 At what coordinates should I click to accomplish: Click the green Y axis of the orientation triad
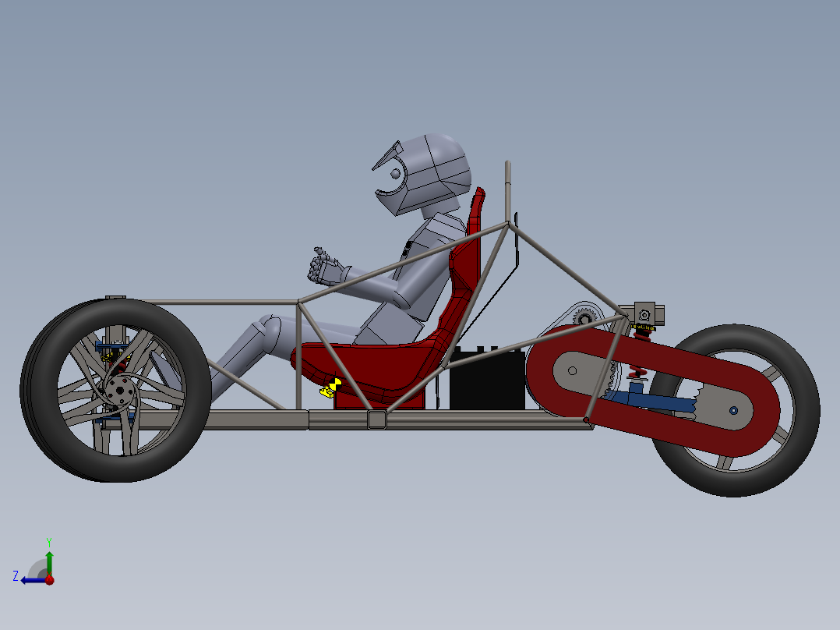click(x=49, y=564)
